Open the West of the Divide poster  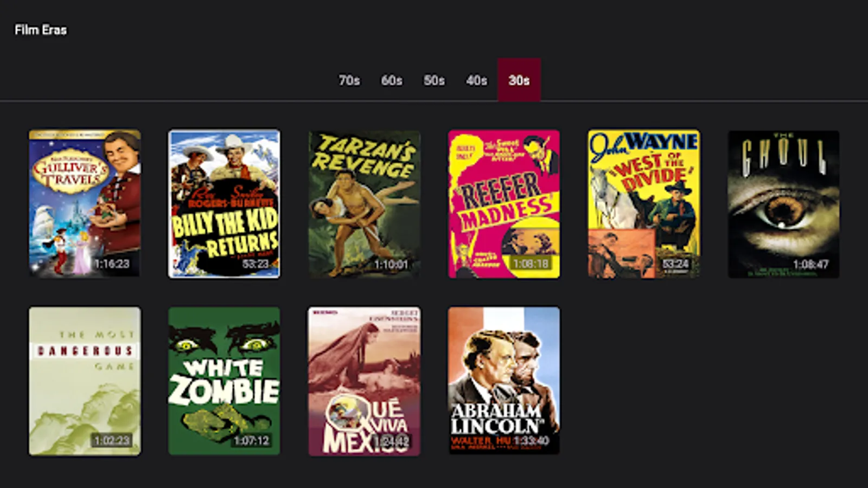point(644,204)
